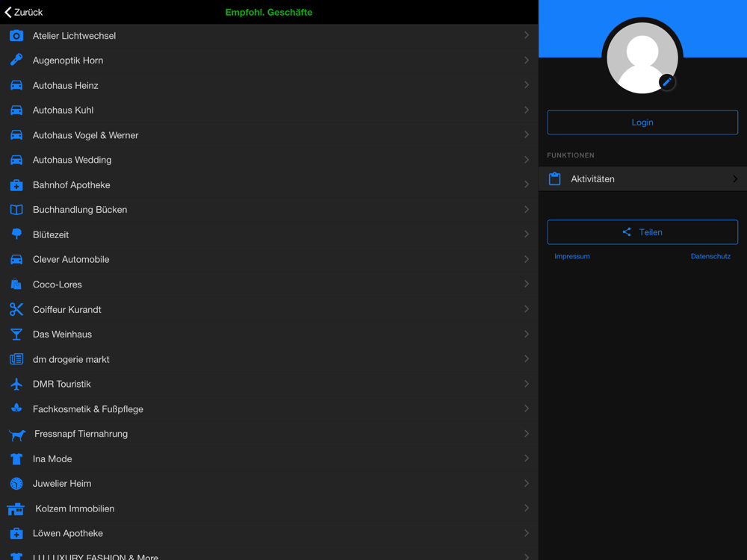
Task: Tap the Teilen share button
Action: tap(642, 232)
